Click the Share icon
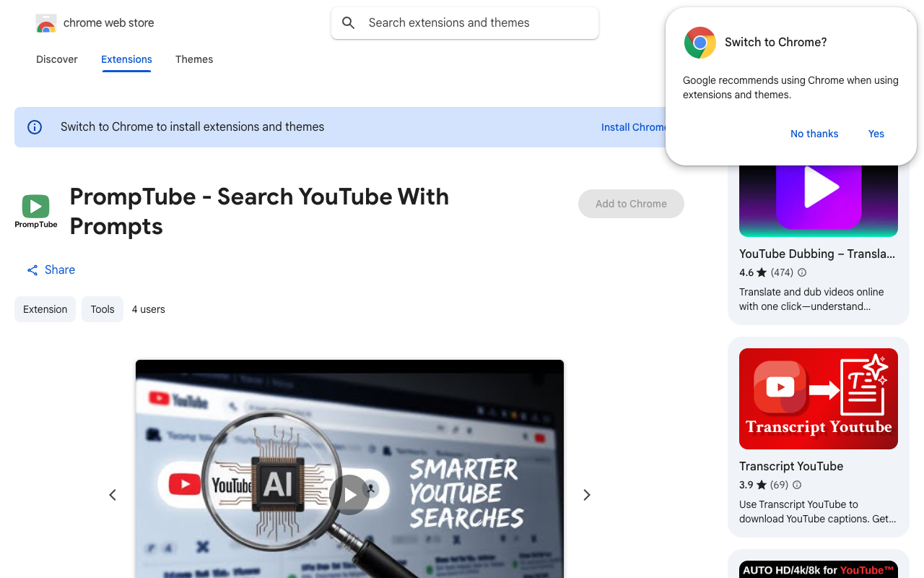924x578 pixels. (32, 270)
